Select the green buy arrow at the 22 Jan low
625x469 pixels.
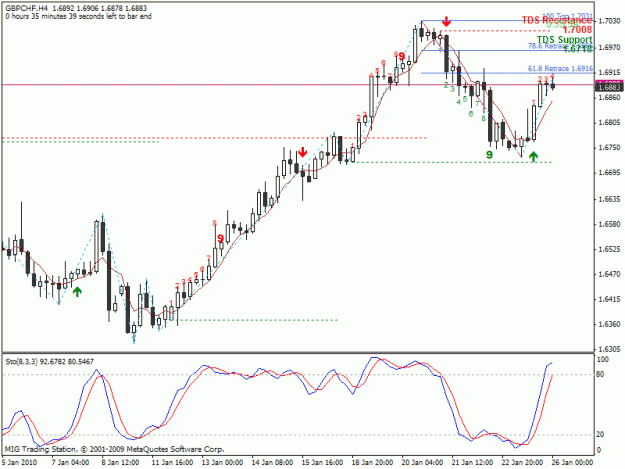point(533,157)
